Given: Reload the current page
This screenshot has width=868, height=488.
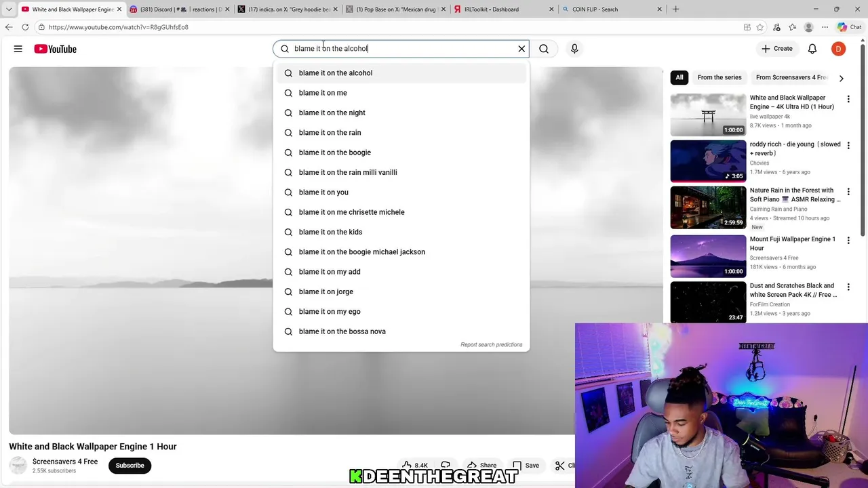Looking at the screenshot, I should point(25,27).
